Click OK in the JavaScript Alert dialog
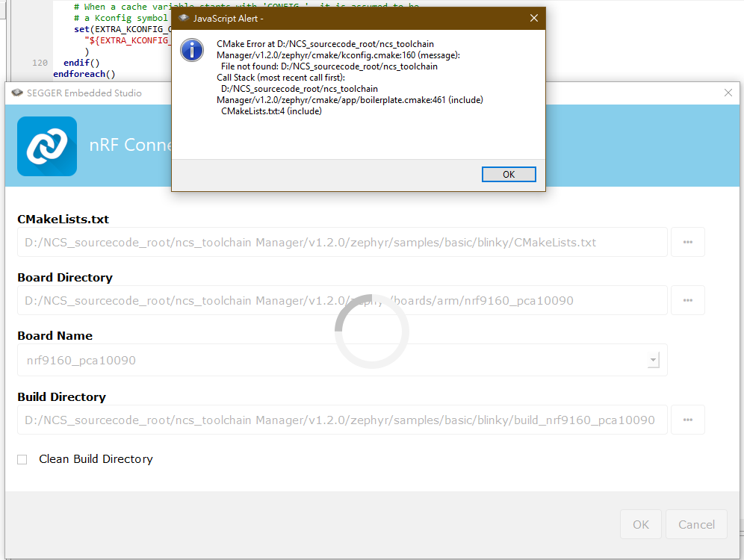 point(509,174)
